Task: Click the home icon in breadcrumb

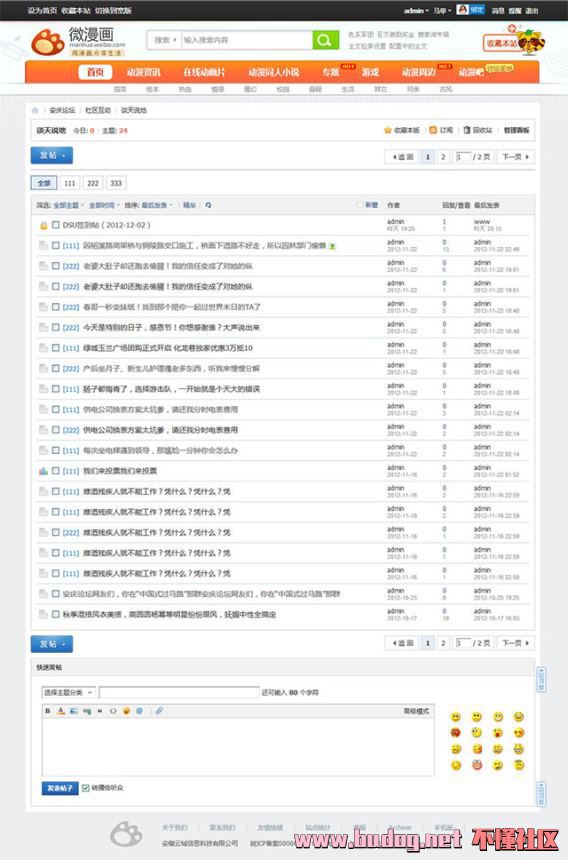Action: 36,110
